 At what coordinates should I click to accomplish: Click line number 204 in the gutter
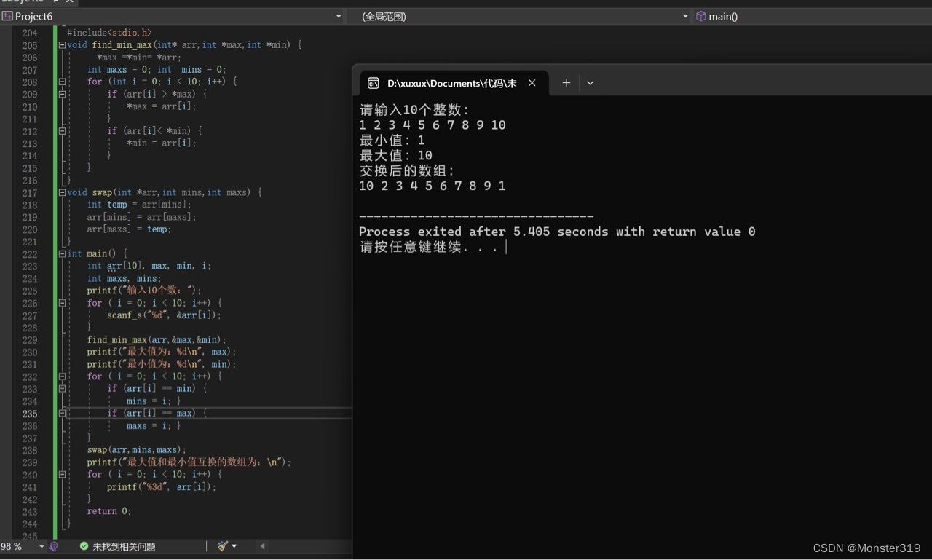30,33
